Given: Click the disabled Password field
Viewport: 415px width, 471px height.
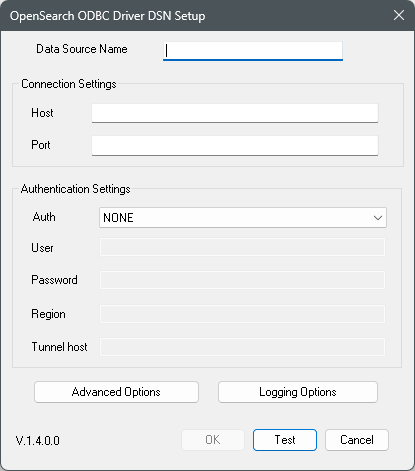Looking at the screenshot, I should tap(242, 280).
